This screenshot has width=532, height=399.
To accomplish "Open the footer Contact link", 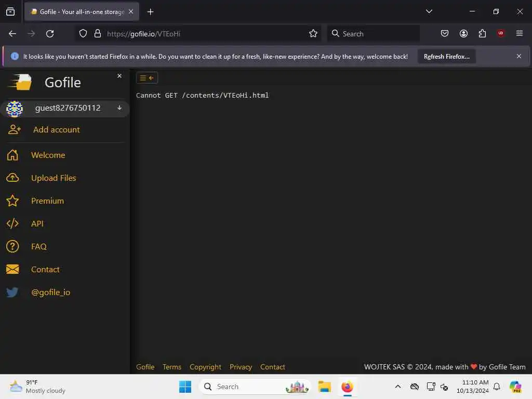I will (272, 367).
